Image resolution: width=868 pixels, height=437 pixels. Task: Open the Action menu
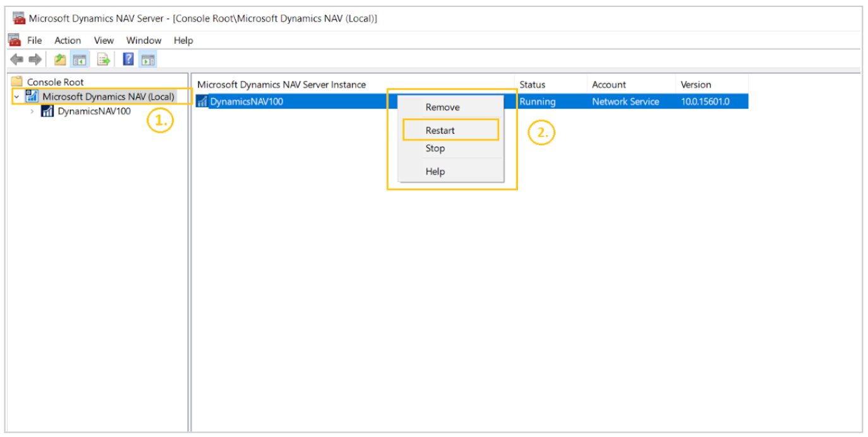coord(67,40)
